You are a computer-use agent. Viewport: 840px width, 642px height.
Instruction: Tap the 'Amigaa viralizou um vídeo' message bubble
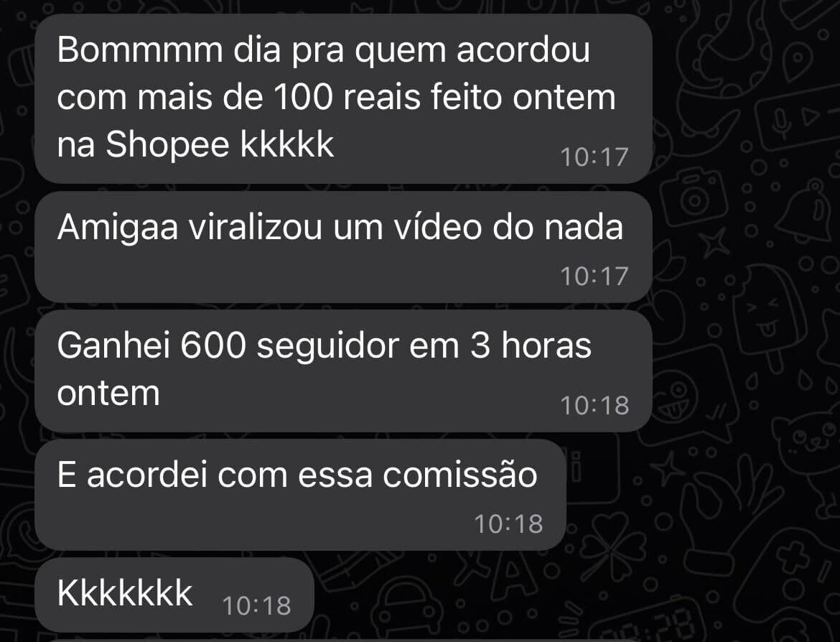click(343, 247)
